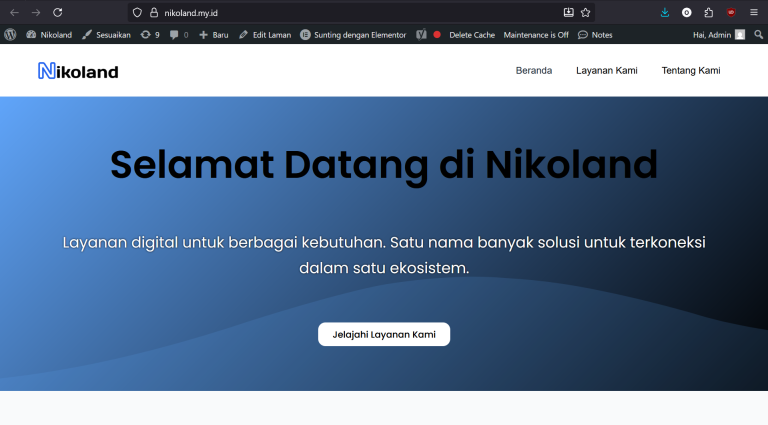Open the browser hamburger menu

point(754,13)
